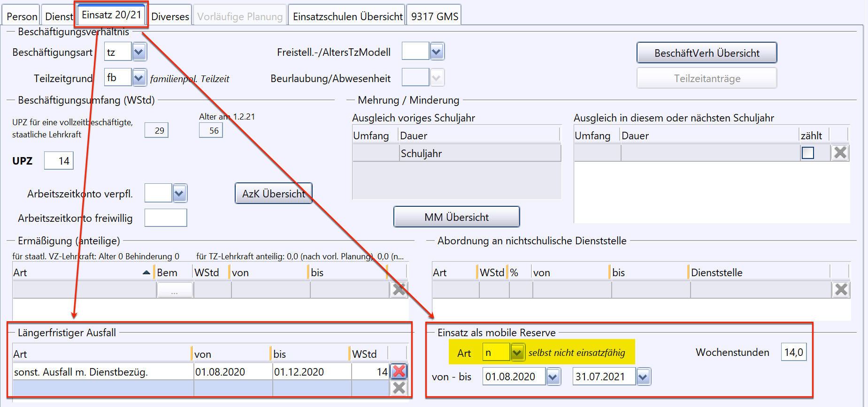Click the Arbeitszeitkonto freiwillig field
Viewport: 868px width, 407px height.
(166, 218)
